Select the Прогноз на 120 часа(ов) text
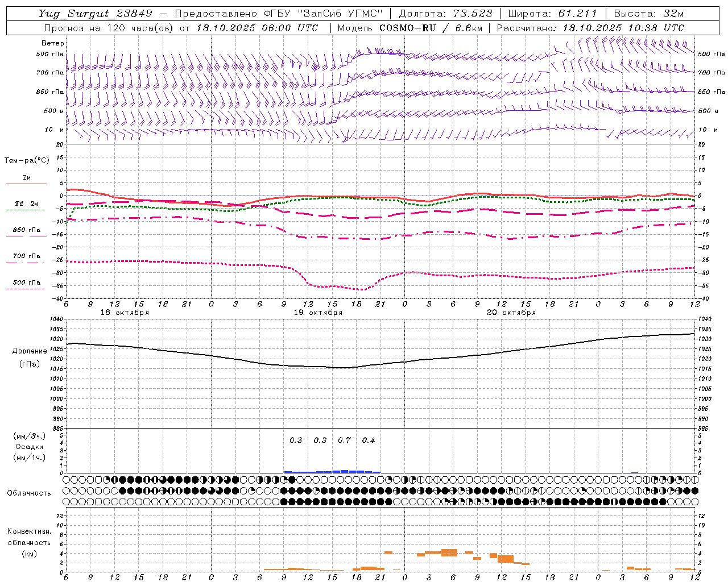 (x=109, y=28)
